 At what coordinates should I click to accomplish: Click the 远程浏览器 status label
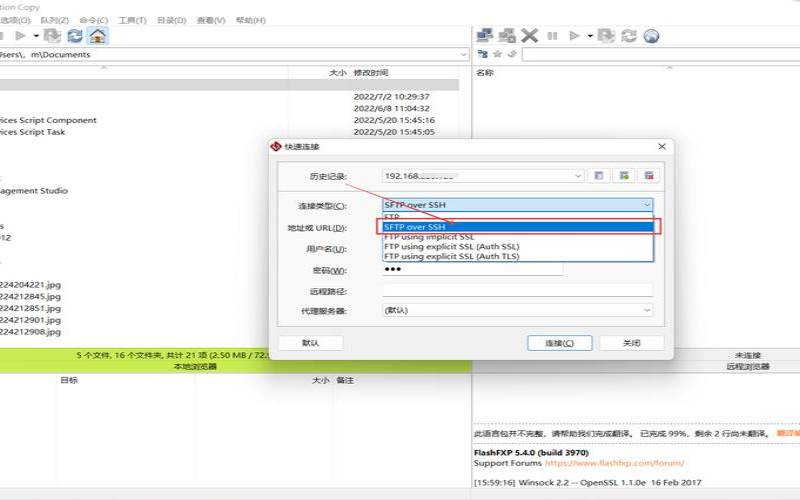tap(748, 367)
